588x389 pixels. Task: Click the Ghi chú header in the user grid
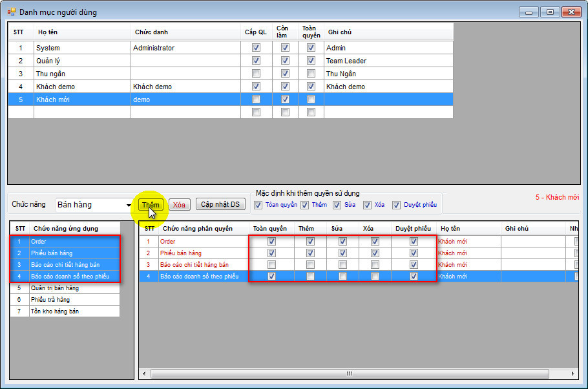click(388, 32)
